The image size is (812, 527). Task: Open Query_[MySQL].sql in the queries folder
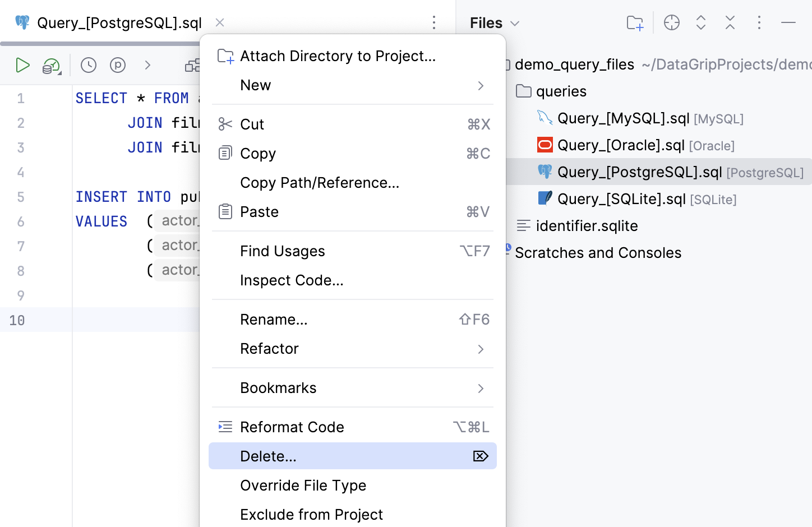[x=622, y=118]
